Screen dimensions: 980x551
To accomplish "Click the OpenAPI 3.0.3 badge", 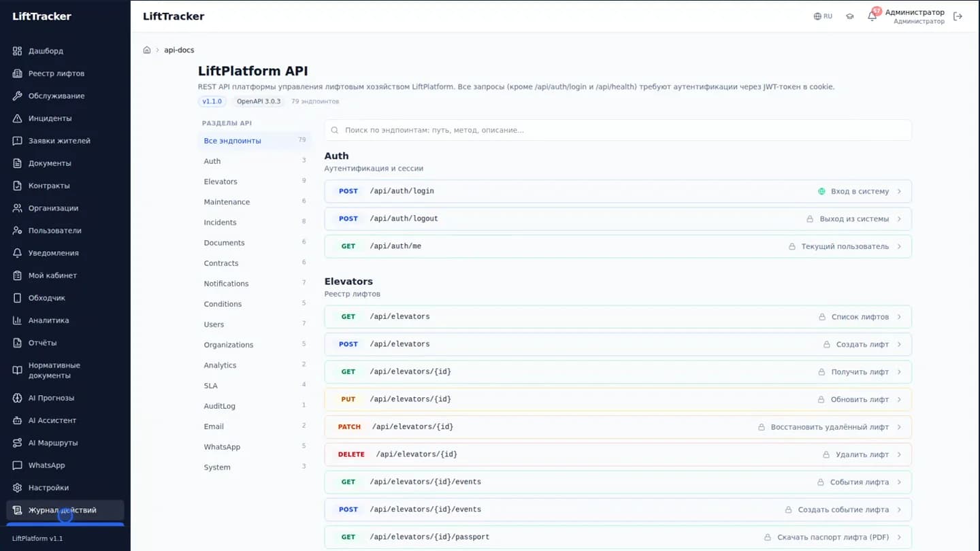I will pos(259,101).
